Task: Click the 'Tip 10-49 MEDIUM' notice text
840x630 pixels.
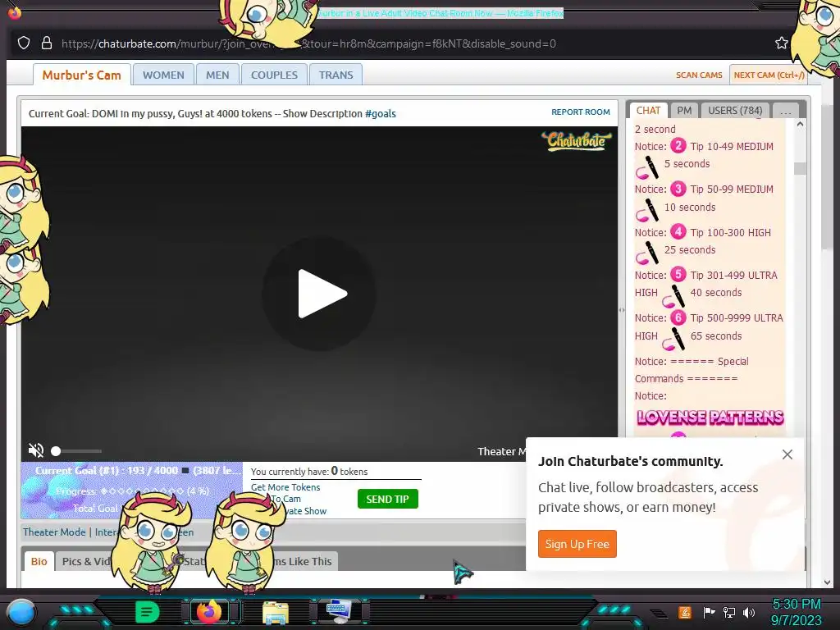Action: point(731,146)
